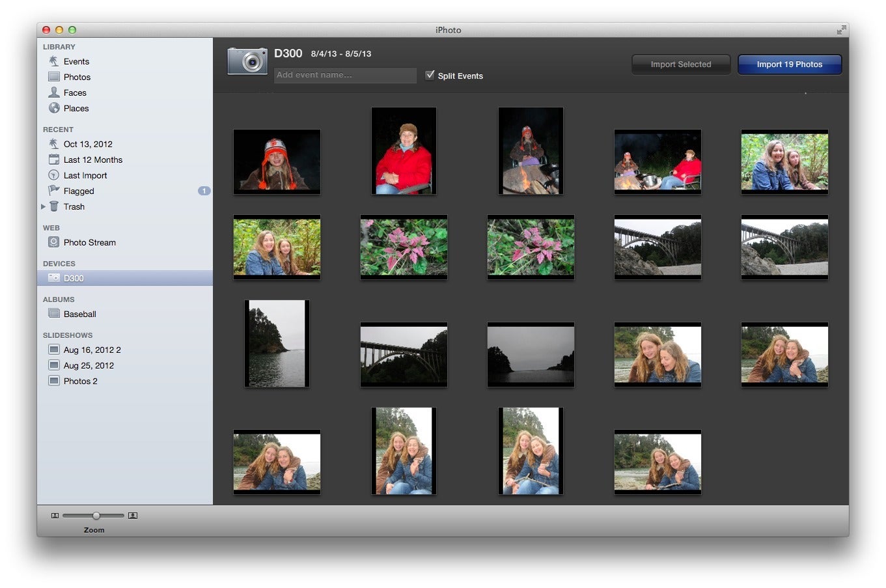
Task: Select first pink flower photo
Action: (404, 247)
